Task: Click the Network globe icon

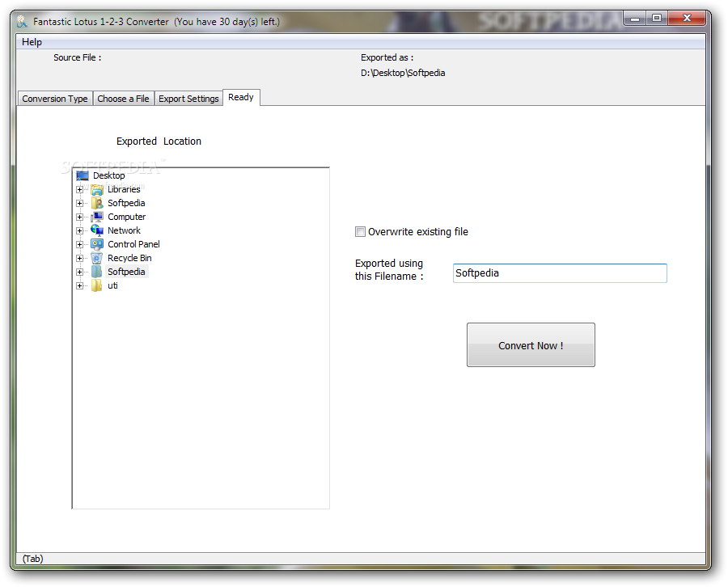Action: coord(97,230)
